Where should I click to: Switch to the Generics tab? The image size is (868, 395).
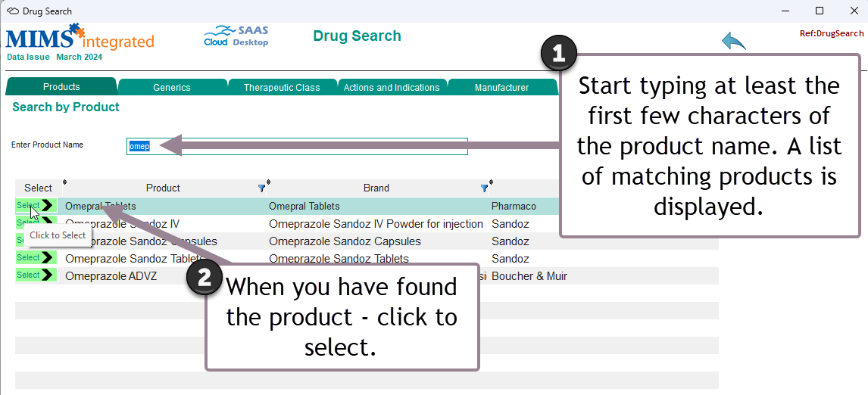coord(172,88)
